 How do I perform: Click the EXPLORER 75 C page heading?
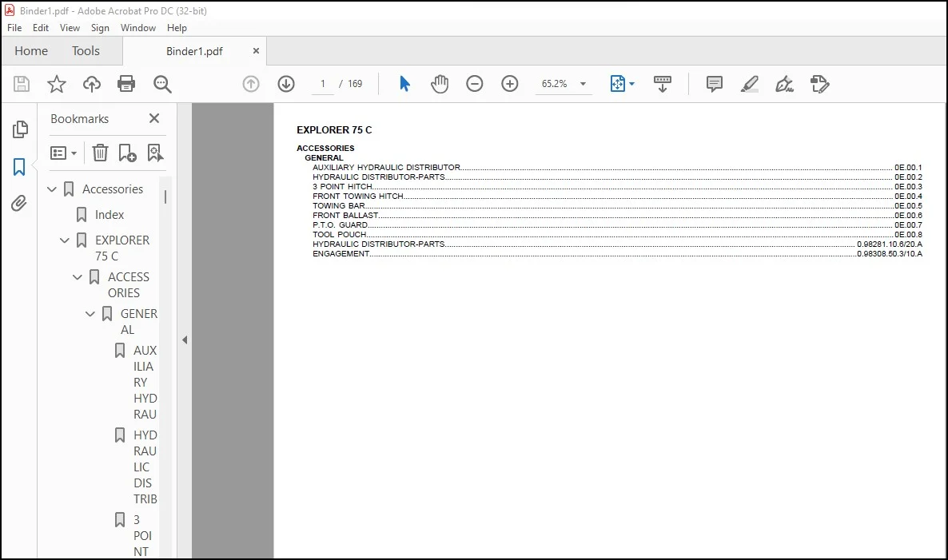pos(334,130)
